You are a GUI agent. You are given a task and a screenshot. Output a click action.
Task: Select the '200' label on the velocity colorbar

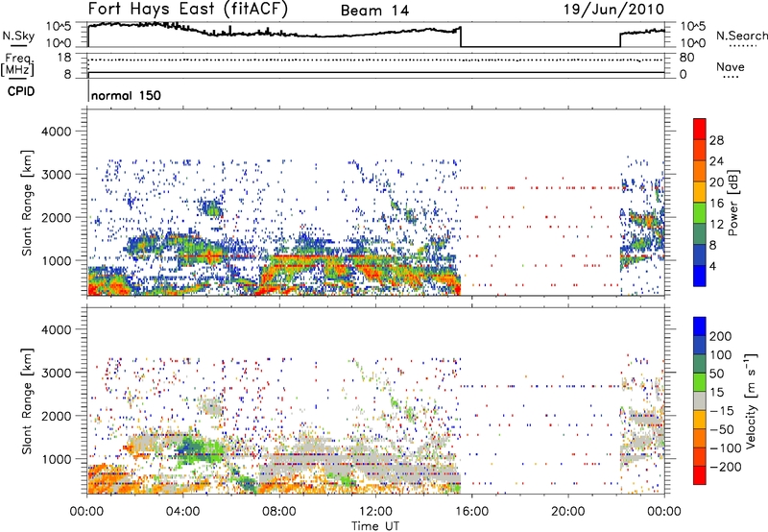tap(721, 336)
